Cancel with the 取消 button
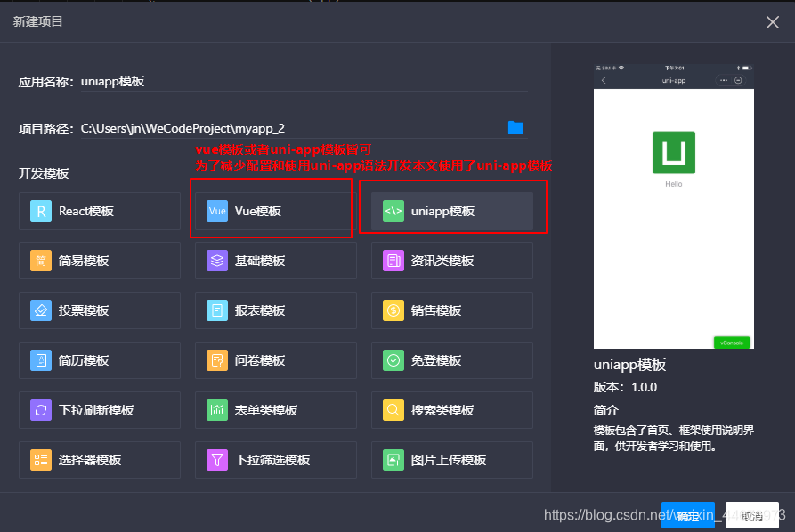795x532 pixels. tap(752, 515)
